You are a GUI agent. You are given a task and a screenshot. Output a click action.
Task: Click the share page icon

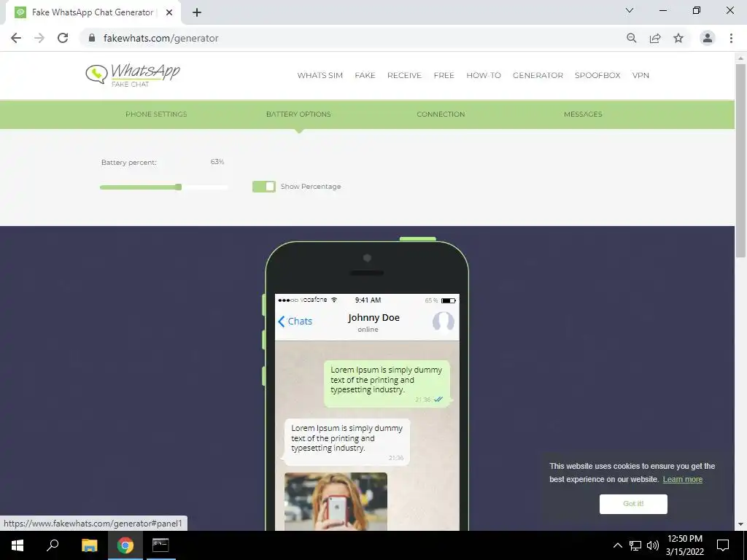click(655, 38)
